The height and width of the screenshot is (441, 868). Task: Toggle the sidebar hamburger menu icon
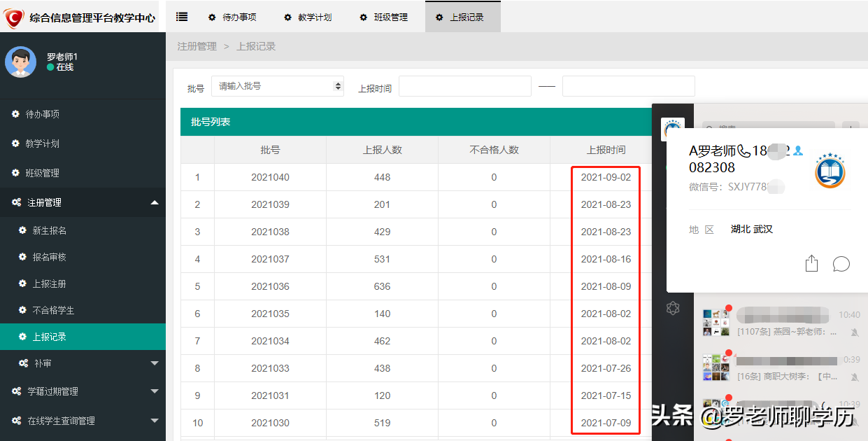[x=181, y=17]
